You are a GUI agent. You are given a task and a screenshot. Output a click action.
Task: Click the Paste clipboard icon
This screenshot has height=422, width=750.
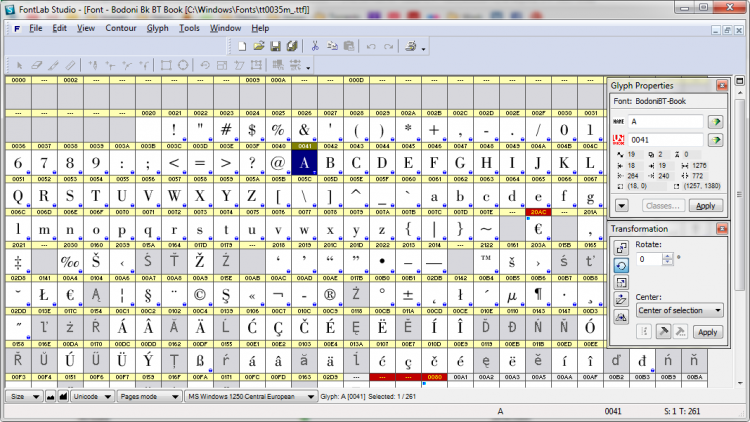[x=349, y=46]
